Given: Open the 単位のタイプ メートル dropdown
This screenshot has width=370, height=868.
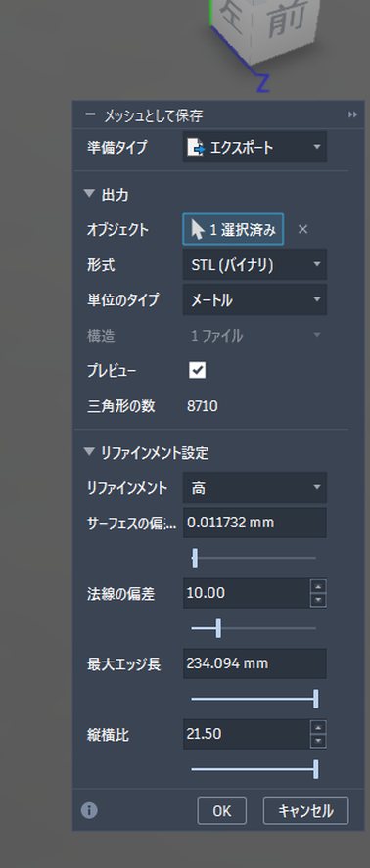Looking at the screenshot, I should click(254, 300).
